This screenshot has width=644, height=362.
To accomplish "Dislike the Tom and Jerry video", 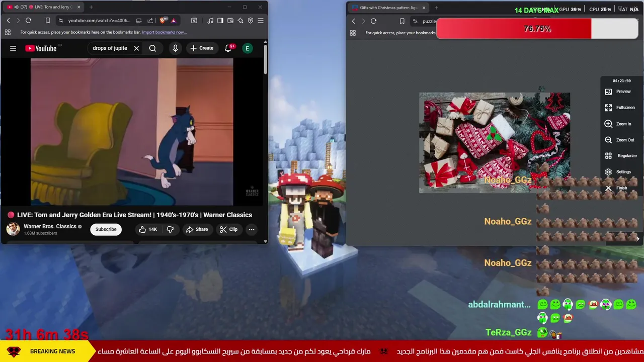I will 170,229.
